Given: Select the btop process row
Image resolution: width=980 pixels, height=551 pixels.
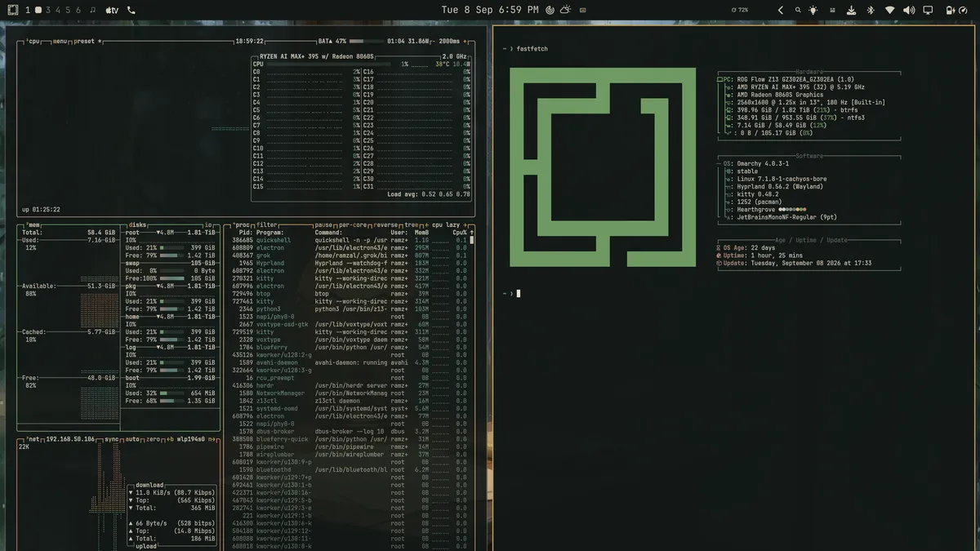Looking at the screenshot, I should 349,294.
